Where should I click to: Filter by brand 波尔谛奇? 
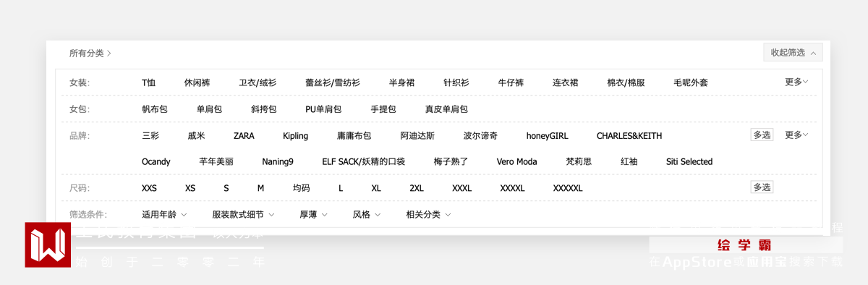tap(480, 135)
